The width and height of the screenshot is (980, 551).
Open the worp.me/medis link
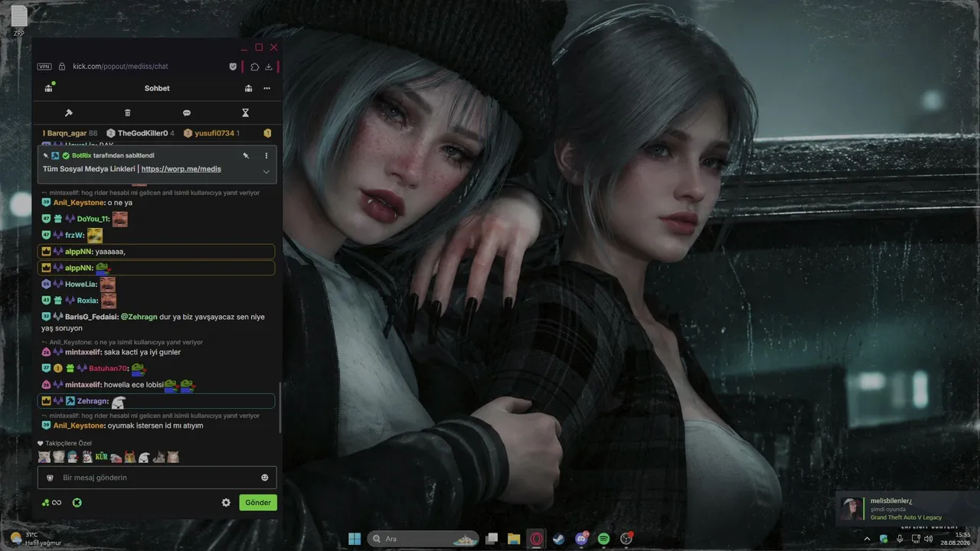click(181, 169)
